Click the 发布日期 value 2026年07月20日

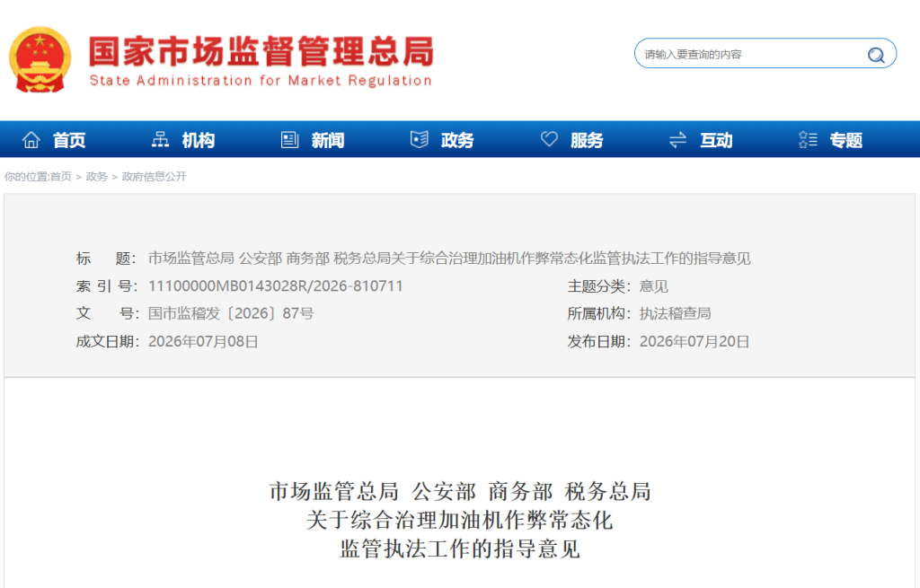pos(694,342)
